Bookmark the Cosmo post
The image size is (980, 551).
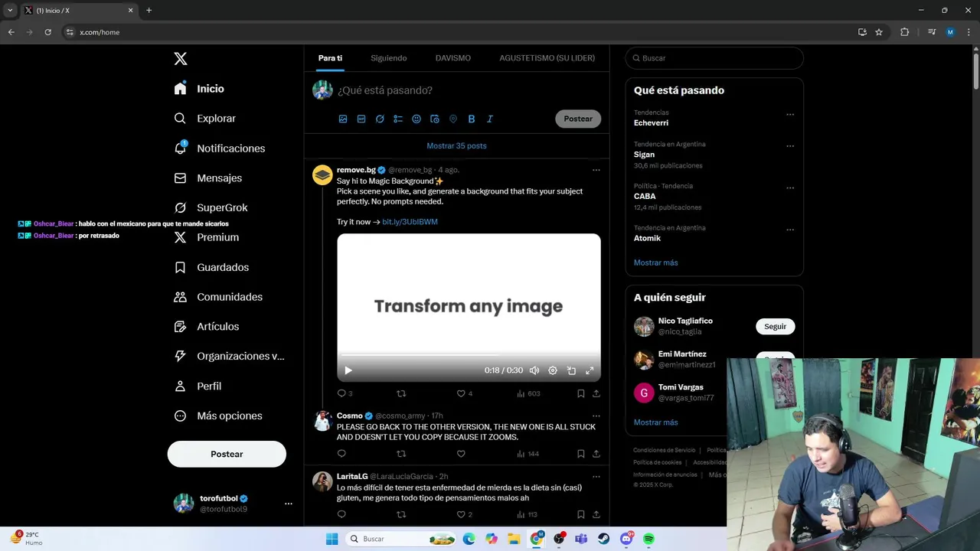(x=581, y=454)
